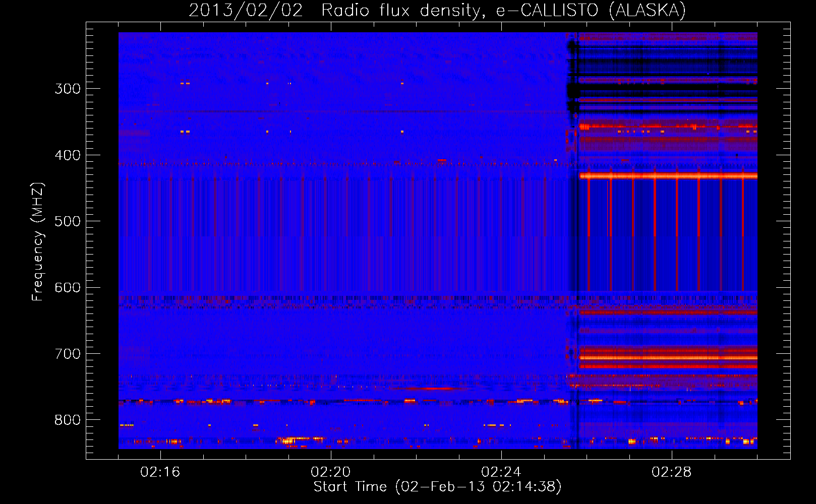This screenshot has width=816, height=504.
Task: Click the Frequency (MHZ) axis title
Action: (38, 241)
